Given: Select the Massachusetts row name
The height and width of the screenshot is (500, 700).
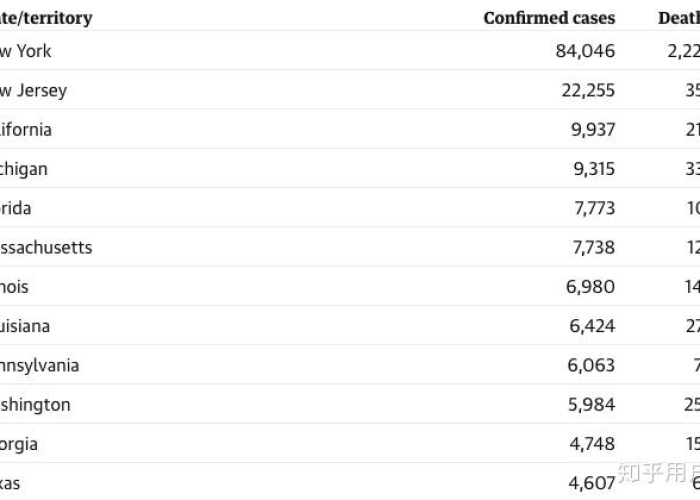Looking at the screenshot, I should 46,247.
